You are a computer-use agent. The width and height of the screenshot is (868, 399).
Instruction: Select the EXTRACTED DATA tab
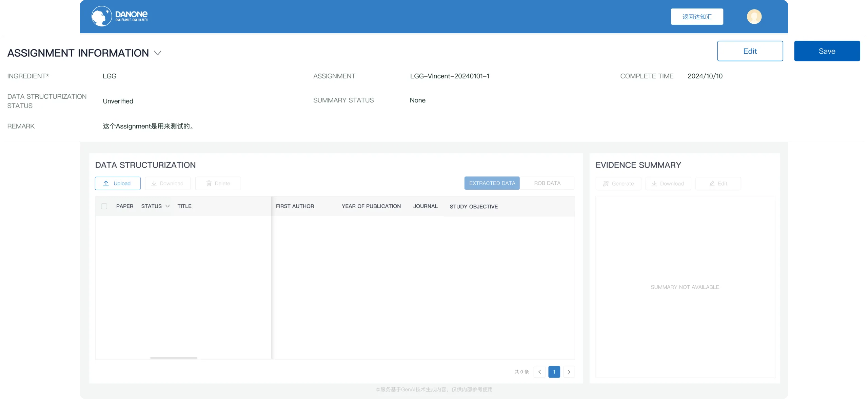(492, 183)
